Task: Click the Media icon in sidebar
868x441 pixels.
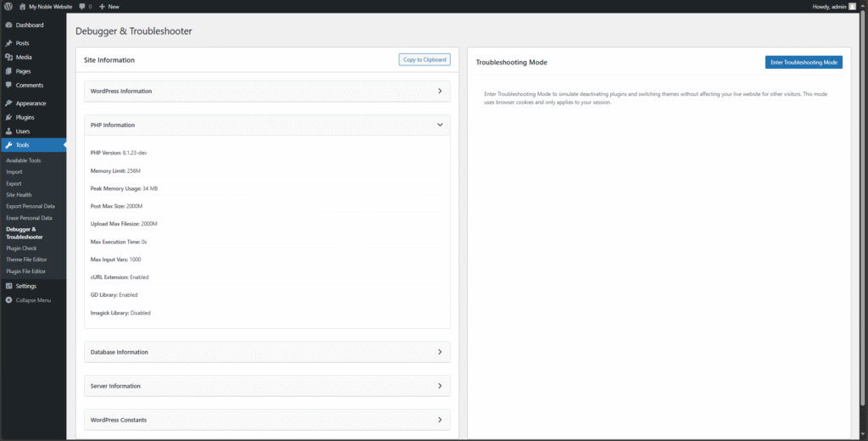Action: pyautogui.click(x=8, y=57)
